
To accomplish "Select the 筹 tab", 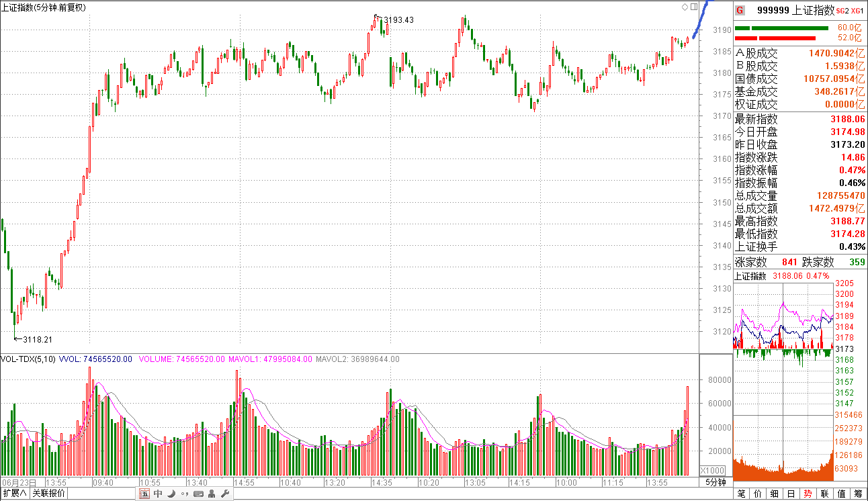I will click(x=858, y=494).
